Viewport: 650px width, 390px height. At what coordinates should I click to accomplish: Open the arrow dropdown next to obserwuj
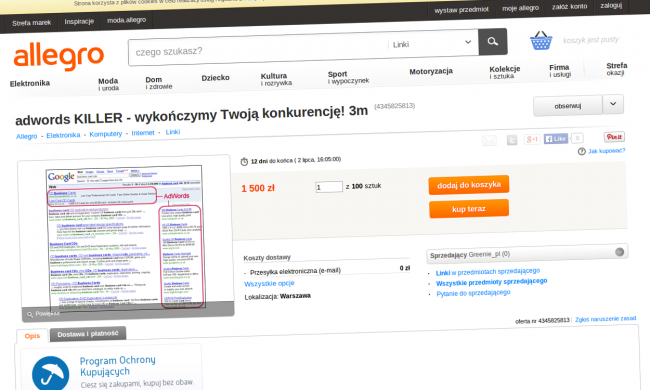point(613,104)
